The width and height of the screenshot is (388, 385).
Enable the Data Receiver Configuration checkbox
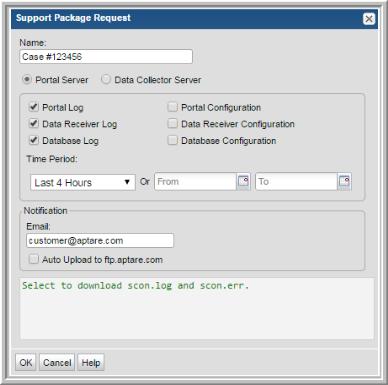point(172,124)
